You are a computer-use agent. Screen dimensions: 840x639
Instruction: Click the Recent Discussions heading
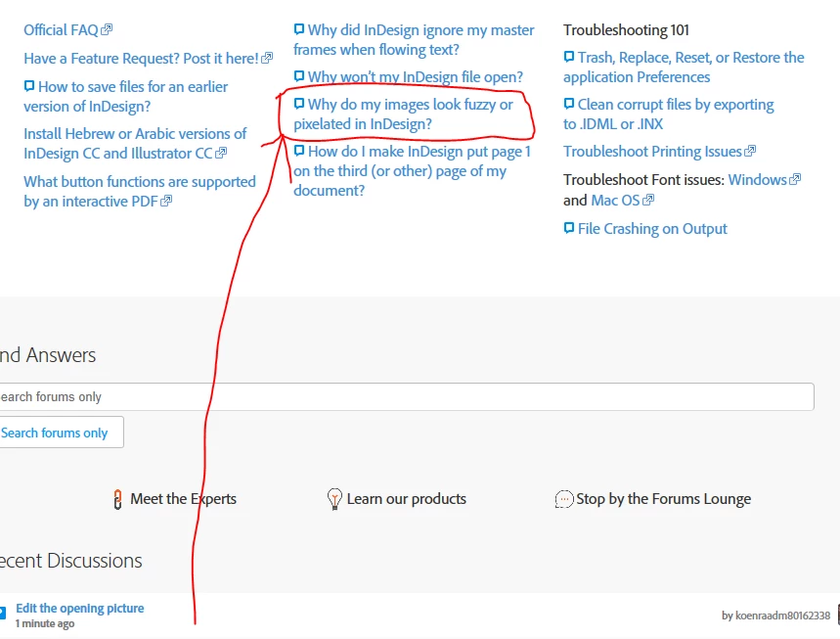70,561
